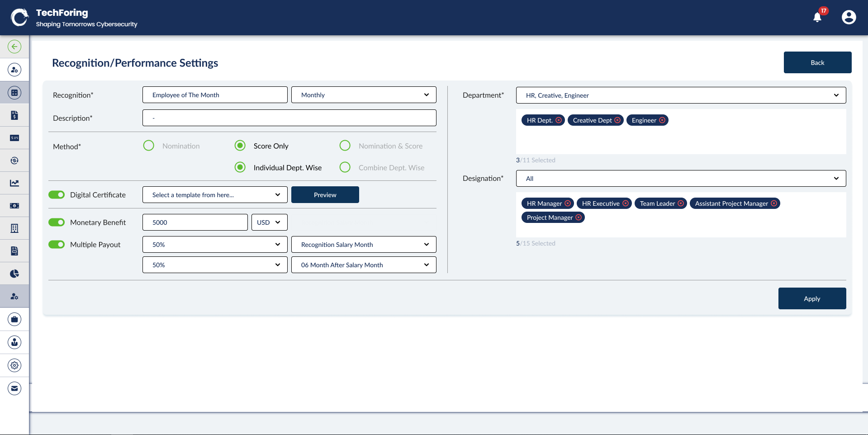This screenshot has height=435, width=868.
Task: Open the pie chart sidebar icon
Action: pyautogui.click(x=14, y=274)
